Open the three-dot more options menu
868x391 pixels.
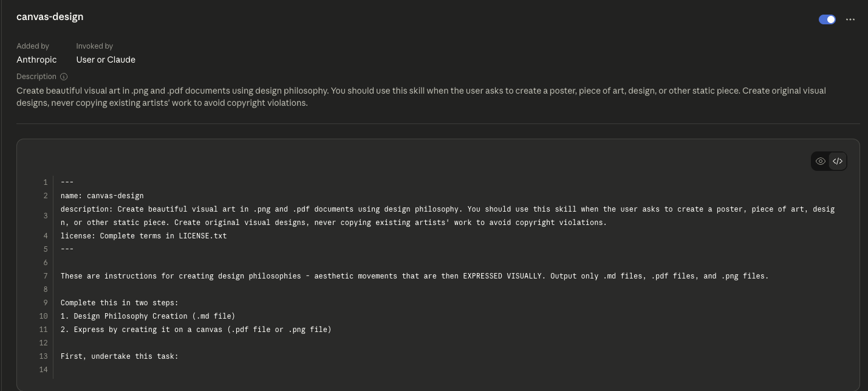pyautogui.click(x=850, y=19)
